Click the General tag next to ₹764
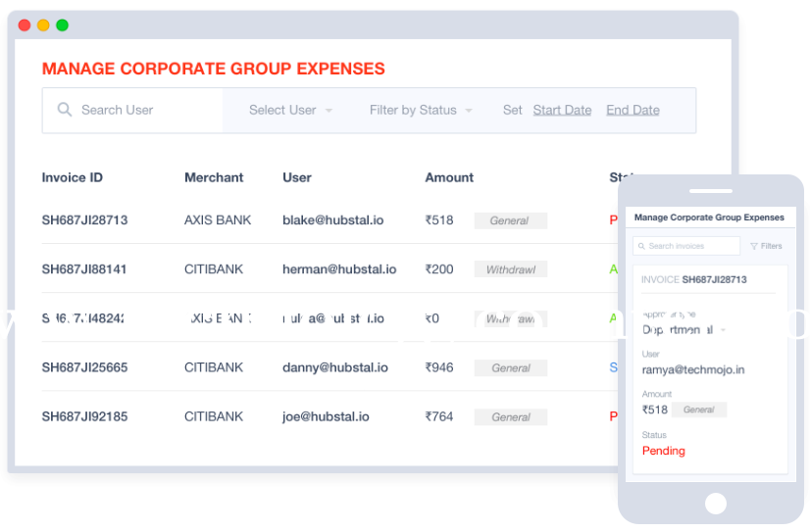 510,417
